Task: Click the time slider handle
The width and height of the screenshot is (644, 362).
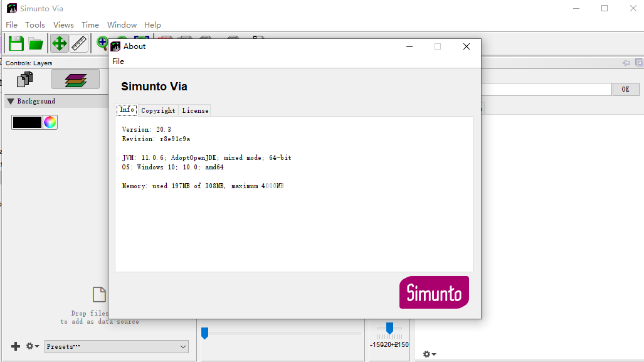Action: [x=204, y=333]
